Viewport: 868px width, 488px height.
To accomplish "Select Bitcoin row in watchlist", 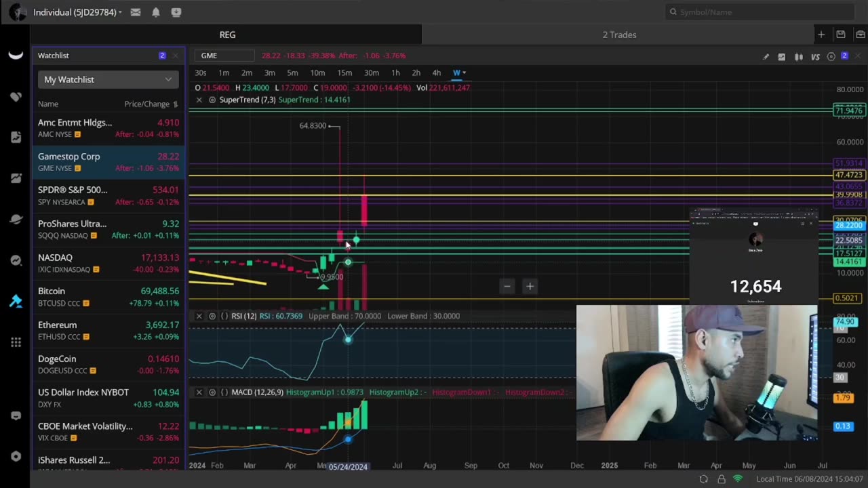I will click(x=108, y=297).
